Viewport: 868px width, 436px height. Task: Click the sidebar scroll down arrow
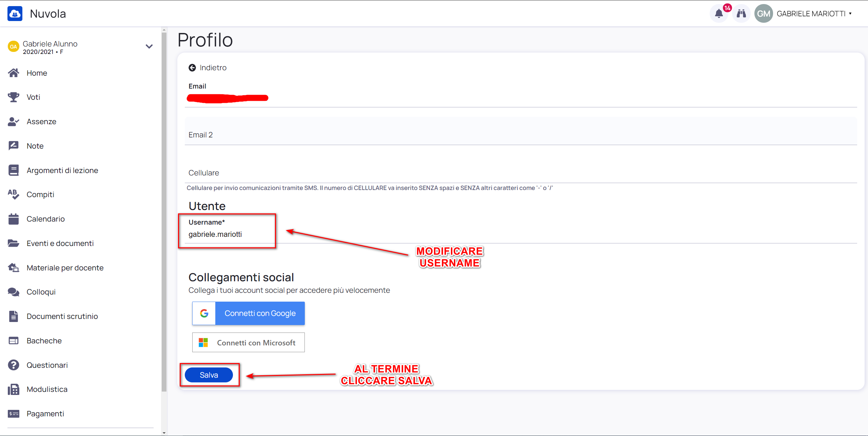pyautogui.click(x=164, y=433)
